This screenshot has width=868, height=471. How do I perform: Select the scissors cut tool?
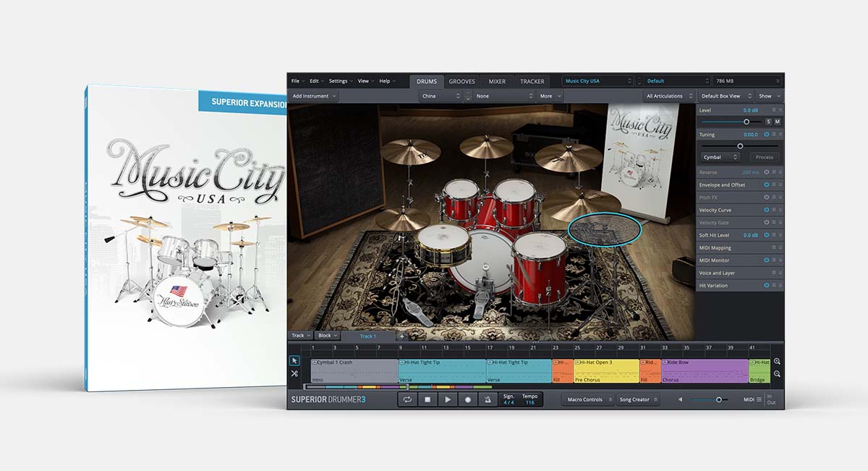[x=294, y=373]
